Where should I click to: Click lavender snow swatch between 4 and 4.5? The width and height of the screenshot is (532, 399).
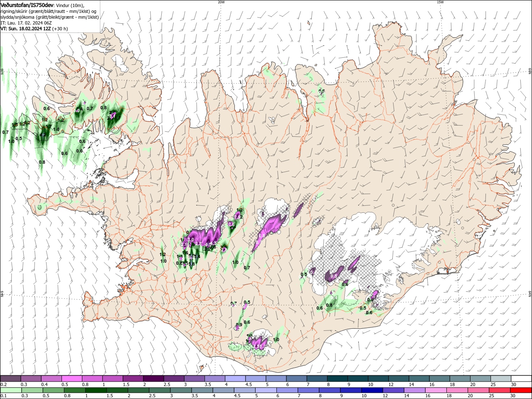click(x=235, y=379)
